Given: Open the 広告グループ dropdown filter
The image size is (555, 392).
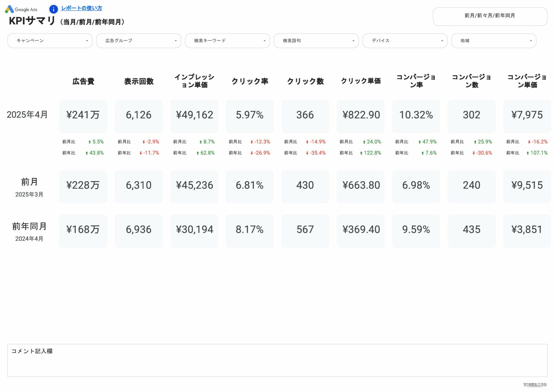Looking at the screenshot, I should click(x=138, y=41).
